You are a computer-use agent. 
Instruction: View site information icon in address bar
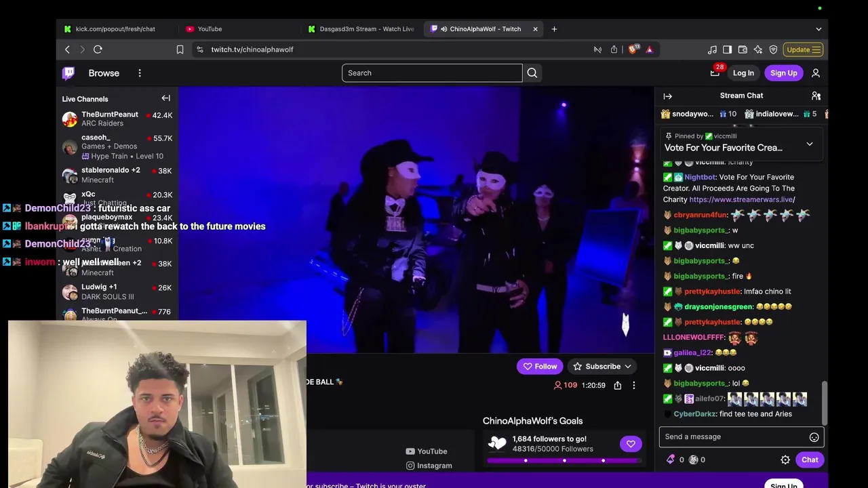coord(199,49)
